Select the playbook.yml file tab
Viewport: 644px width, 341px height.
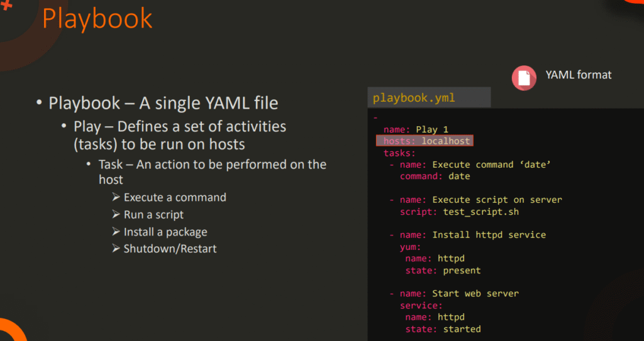coord(414,98)
